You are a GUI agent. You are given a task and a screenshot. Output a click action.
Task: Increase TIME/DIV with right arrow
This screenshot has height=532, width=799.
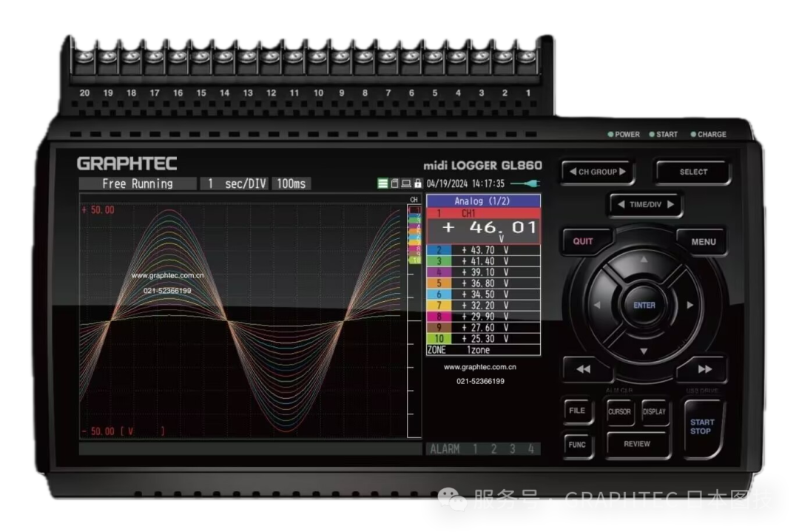pos(670,204)
